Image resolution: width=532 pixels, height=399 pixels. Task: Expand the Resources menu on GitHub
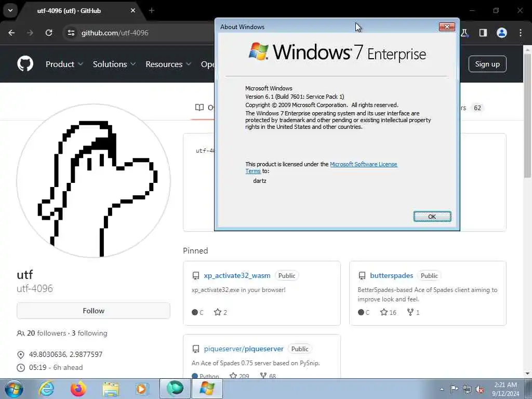168,64
